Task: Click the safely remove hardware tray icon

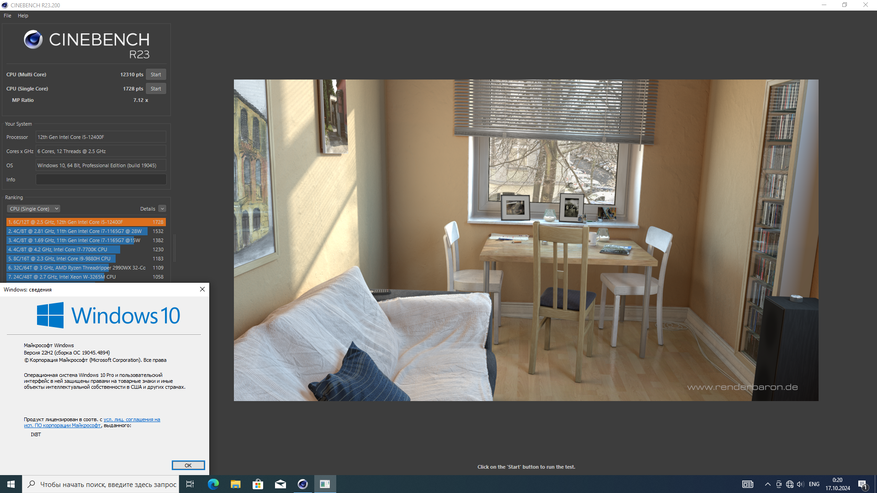Action: (x=779, y=484)
